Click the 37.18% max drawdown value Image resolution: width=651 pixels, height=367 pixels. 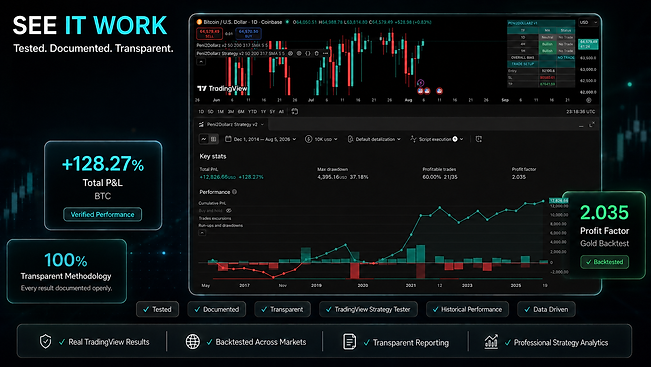click(x=359, y=177)
